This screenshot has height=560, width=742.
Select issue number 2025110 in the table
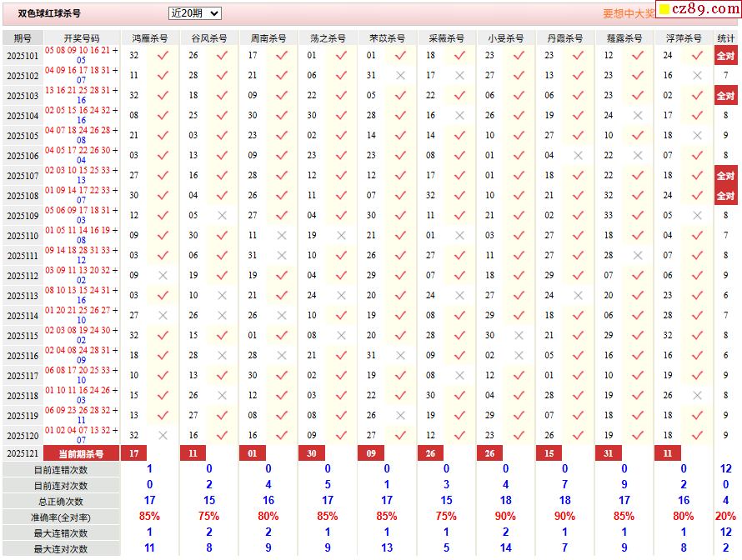pos(23,236)
